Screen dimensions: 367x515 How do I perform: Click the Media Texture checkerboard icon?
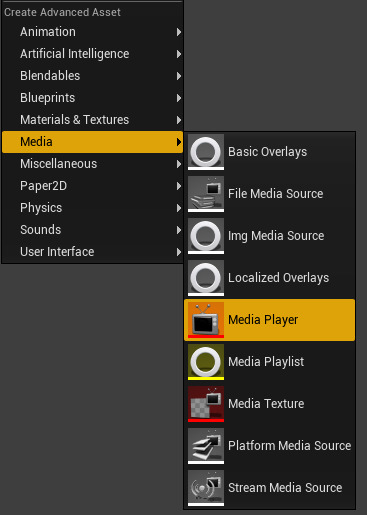(206, 404)
